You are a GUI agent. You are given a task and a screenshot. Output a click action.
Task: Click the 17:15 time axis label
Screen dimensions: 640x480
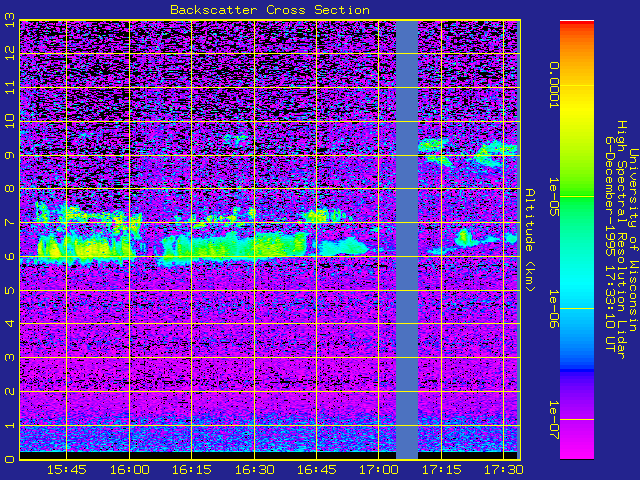tap(441, 470)
